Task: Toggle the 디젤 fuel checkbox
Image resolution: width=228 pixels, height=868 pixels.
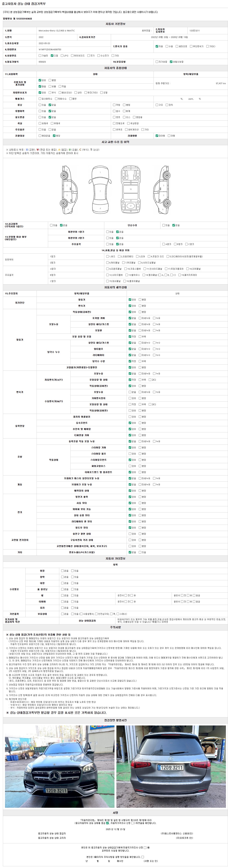Action: 52,56
